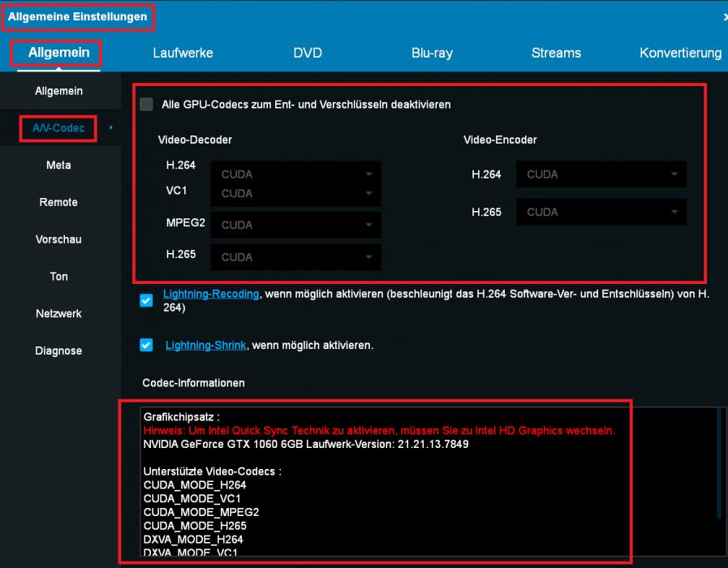Open the Netzwerk sidebar section
The width and height of the screenshot is (728, 568).
click(58, 313)
